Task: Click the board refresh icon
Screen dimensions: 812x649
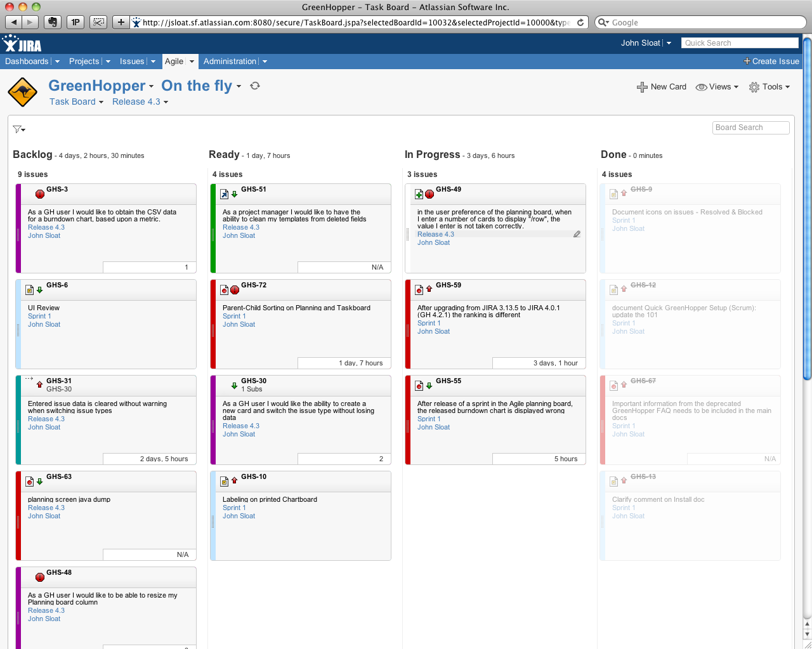Action: tap(255, 86)
